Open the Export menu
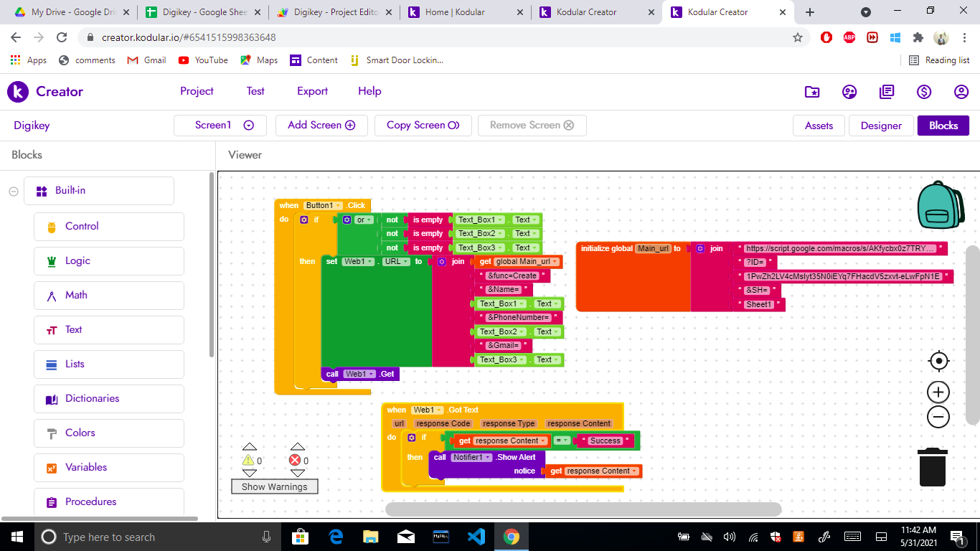 [312, 91]
